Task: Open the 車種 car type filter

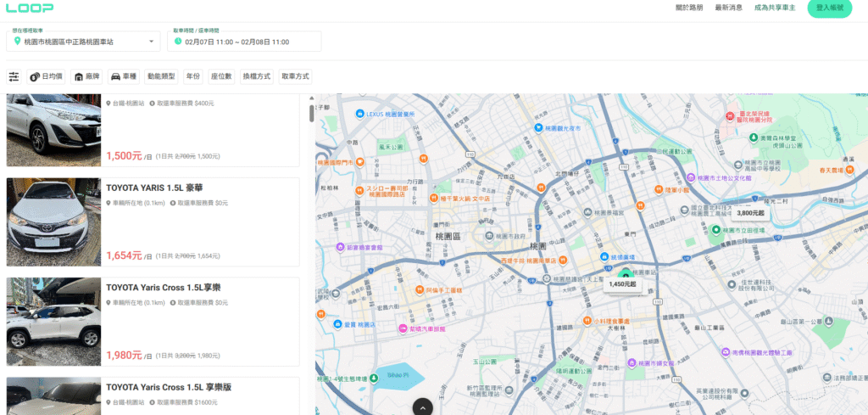Action: 124,76
